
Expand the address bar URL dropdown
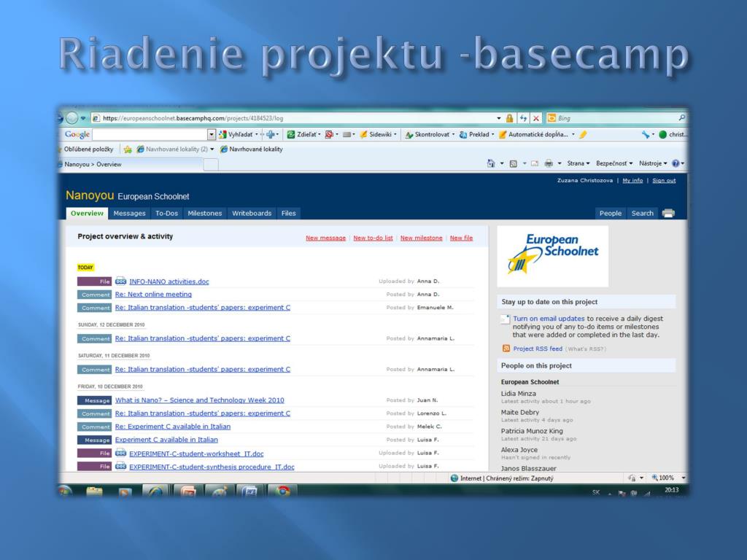498,118
